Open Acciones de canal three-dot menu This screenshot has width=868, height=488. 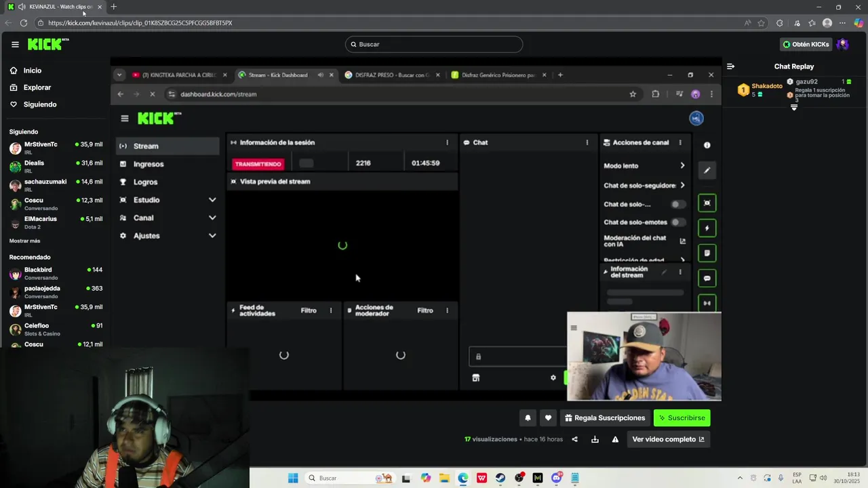(x=680, y=142)
